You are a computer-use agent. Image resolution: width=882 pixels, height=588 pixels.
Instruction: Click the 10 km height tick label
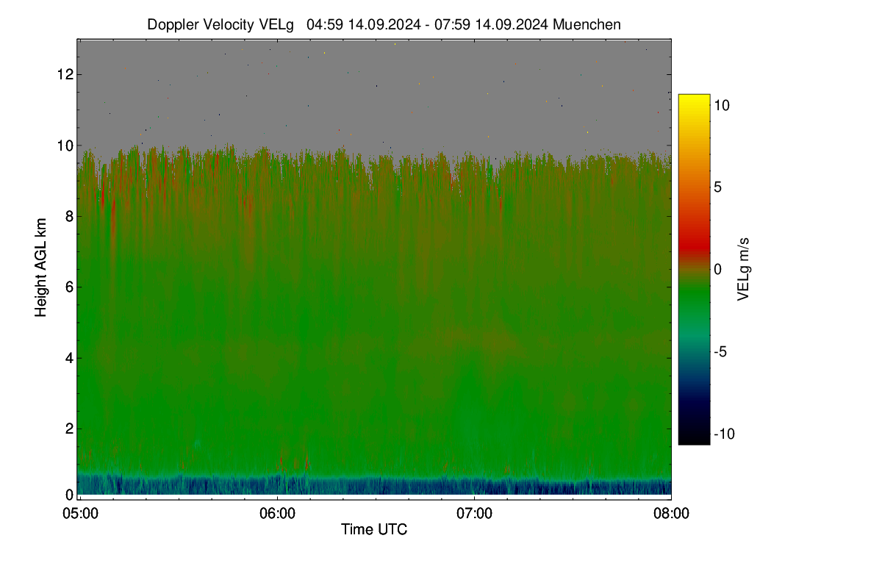(65, 145)
